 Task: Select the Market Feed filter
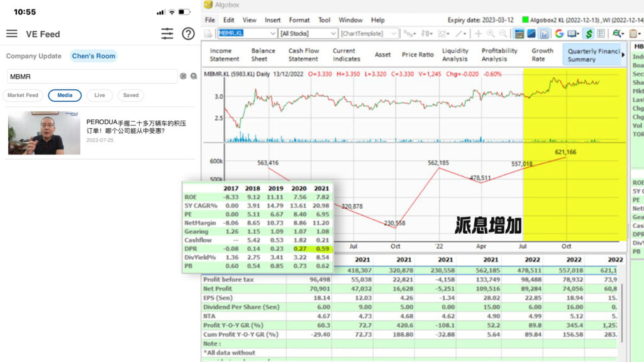point(23,96)
